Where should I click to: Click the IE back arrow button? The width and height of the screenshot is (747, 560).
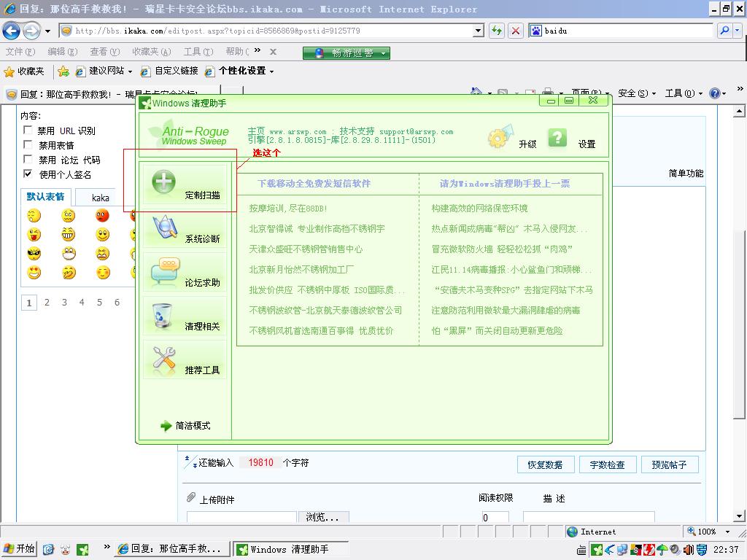pyautogui.click(x=11, y=31)
